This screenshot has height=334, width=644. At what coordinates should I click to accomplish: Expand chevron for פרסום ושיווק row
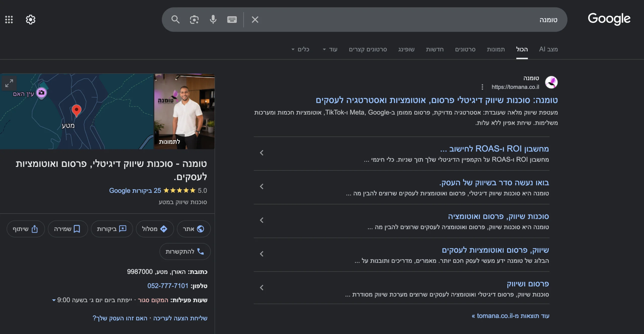pyautogui.click(x=262, y=288)
